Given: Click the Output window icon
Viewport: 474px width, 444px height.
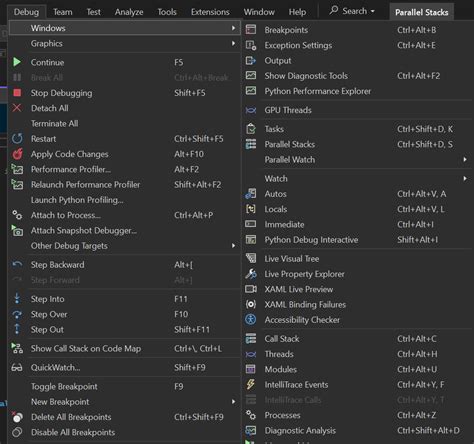Looking at the screenshot, I should 251,60.
